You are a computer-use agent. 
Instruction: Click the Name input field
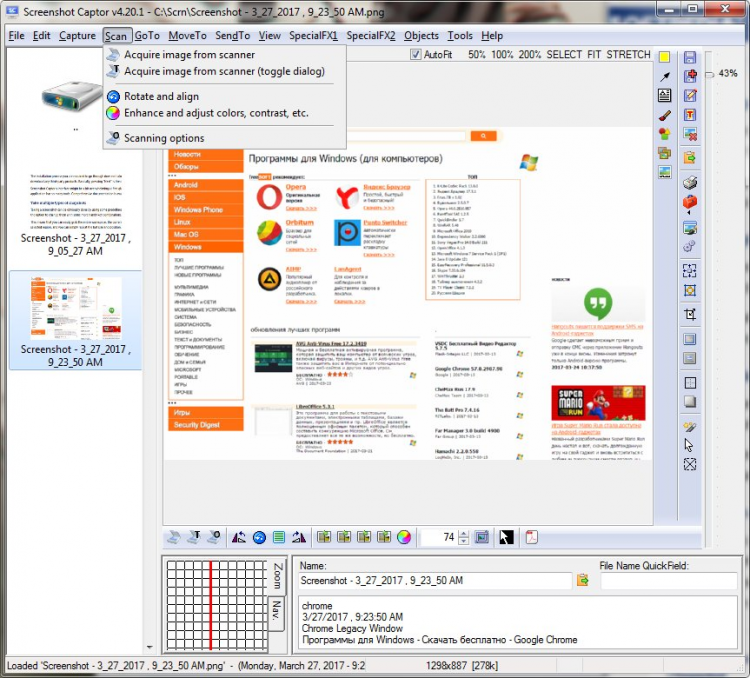(x=435, y=580)
